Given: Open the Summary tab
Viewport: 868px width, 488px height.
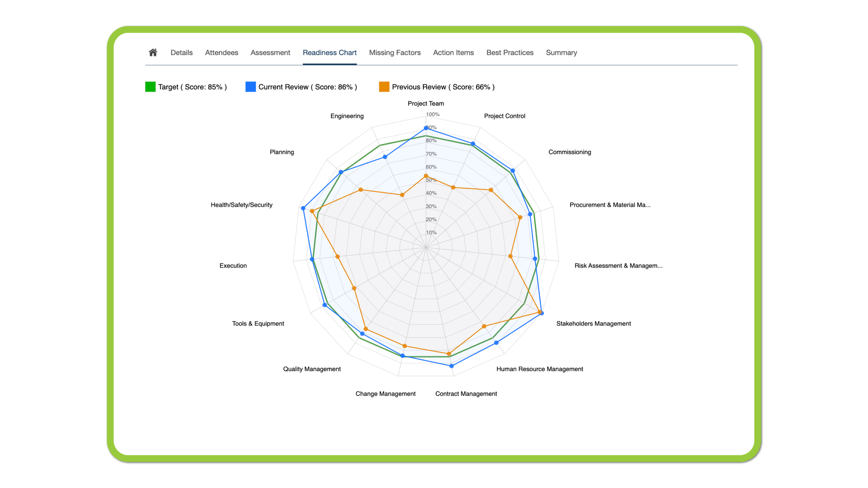Looking at the screenshot, I should pyautogui.click(x=561, y=52).
